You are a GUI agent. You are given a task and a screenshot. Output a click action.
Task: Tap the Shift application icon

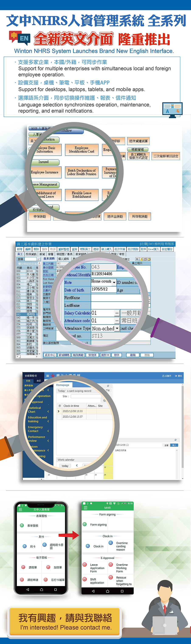point(85,579)
